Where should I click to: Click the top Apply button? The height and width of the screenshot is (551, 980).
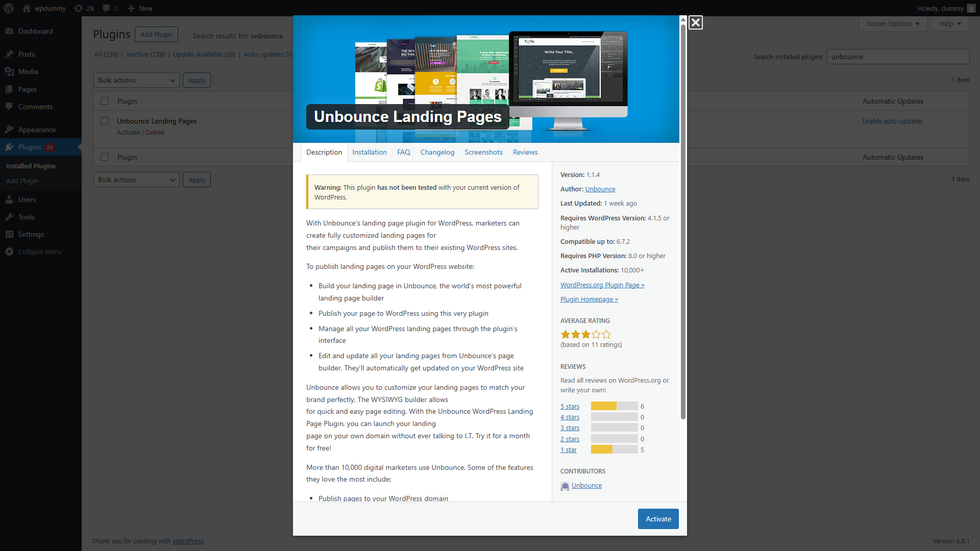[x=197, y=80]
